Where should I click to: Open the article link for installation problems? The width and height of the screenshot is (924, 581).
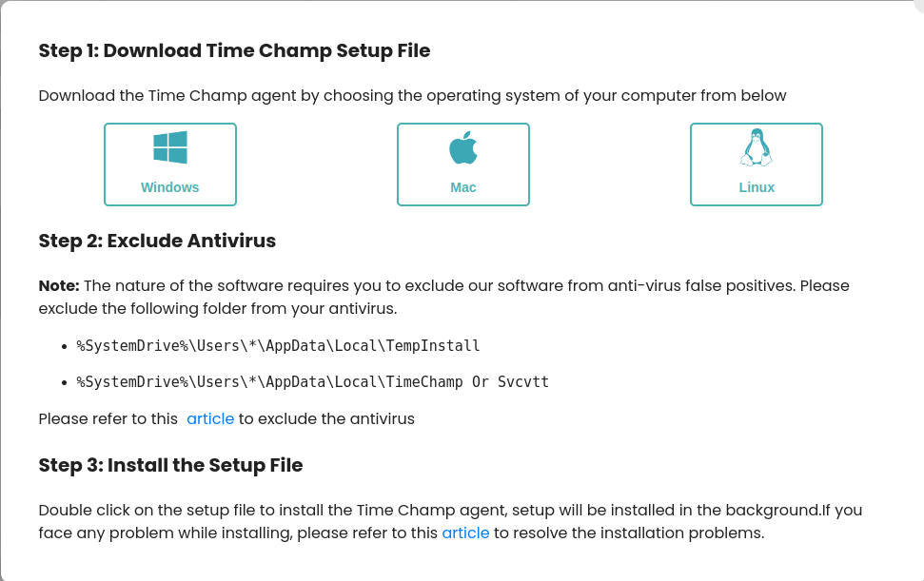(x=465, y=533)
